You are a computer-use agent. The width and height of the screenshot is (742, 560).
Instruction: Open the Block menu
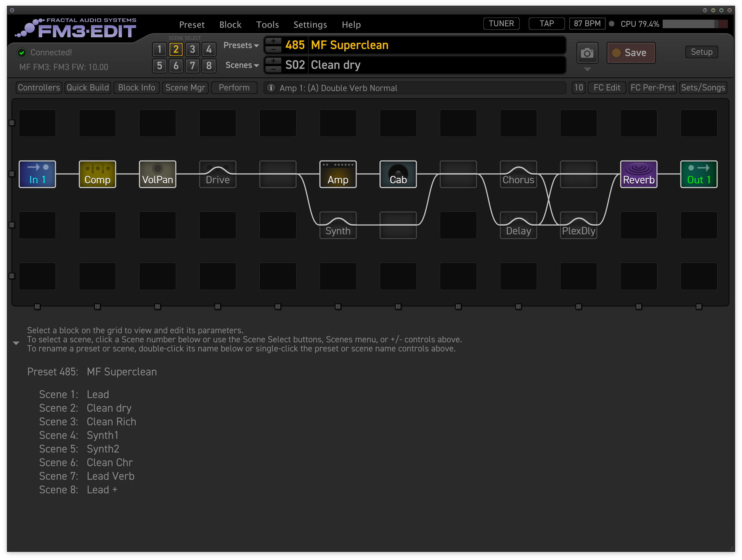tap(230, 25)
